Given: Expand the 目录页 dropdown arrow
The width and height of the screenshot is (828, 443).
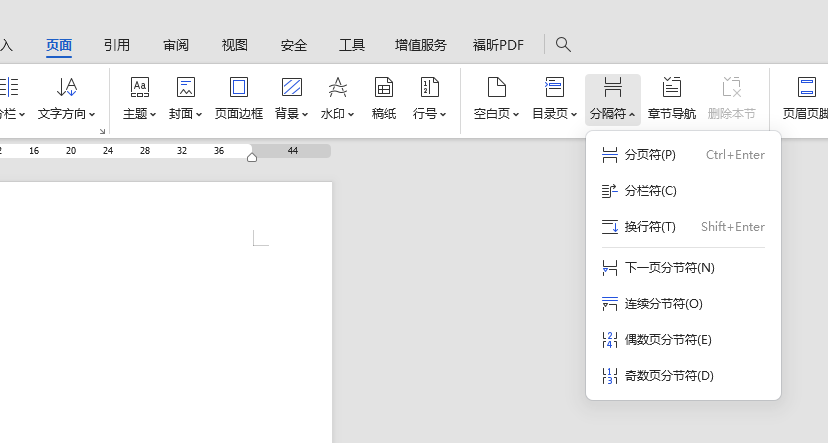Looking at the screenshot, I should point(574,114).
